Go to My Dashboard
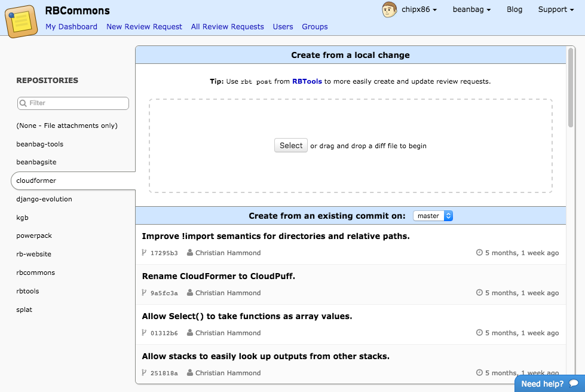Image resolution: width=585 pixels, height=392 pixels. (71, 27)
